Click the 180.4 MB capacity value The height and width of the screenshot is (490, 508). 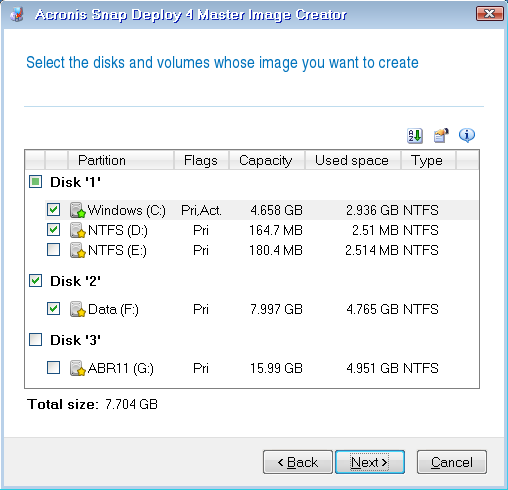pos(276,250)
